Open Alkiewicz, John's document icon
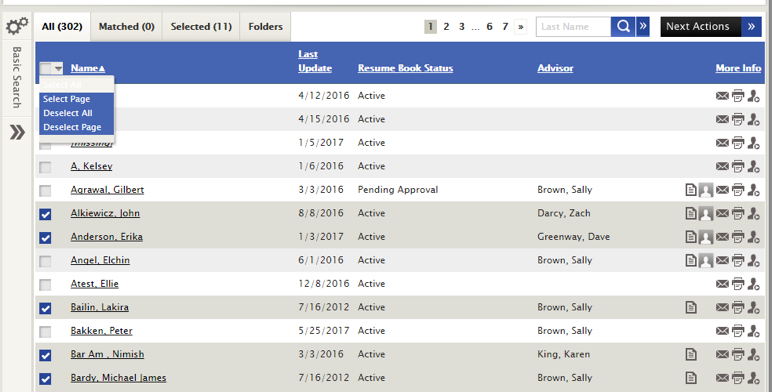Image resolution: width=772 pixels, height=392 pixels. [691, 213]
